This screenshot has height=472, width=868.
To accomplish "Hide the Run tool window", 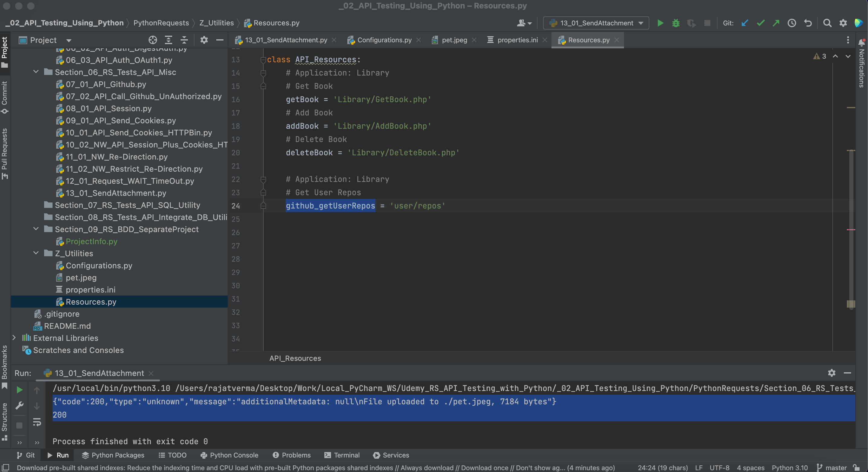I will click(x=847, y=373).
